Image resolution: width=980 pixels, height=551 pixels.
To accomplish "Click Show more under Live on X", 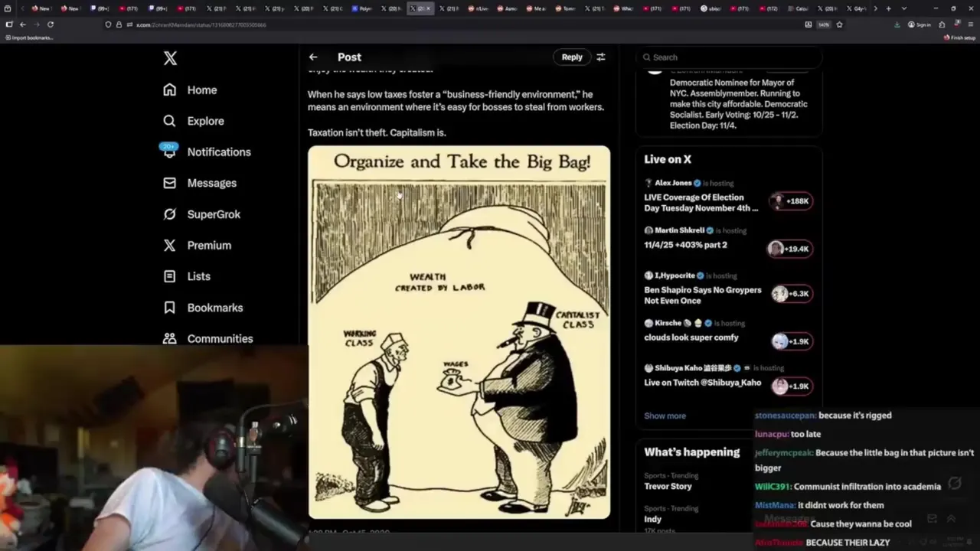I will (x=665, y=416).
